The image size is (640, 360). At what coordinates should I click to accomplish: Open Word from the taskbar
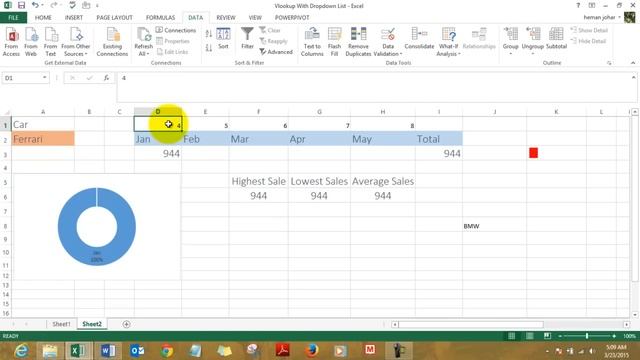pos(108,351)
